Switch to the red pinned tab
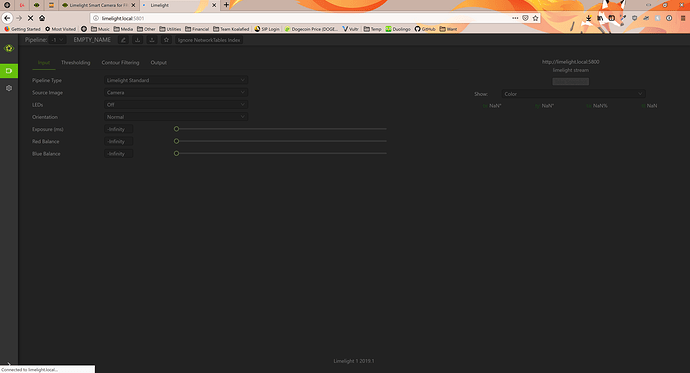The height and width of the screenshot is (373, 690). tap(22, 5)
